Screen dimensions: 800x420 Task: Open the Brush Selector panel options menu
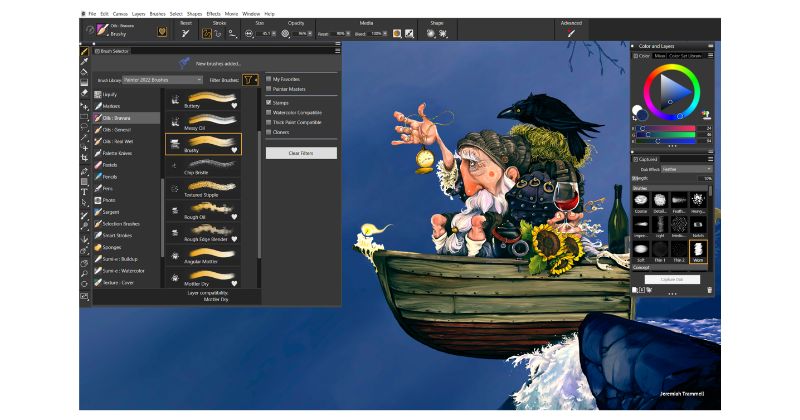(337, 51)
